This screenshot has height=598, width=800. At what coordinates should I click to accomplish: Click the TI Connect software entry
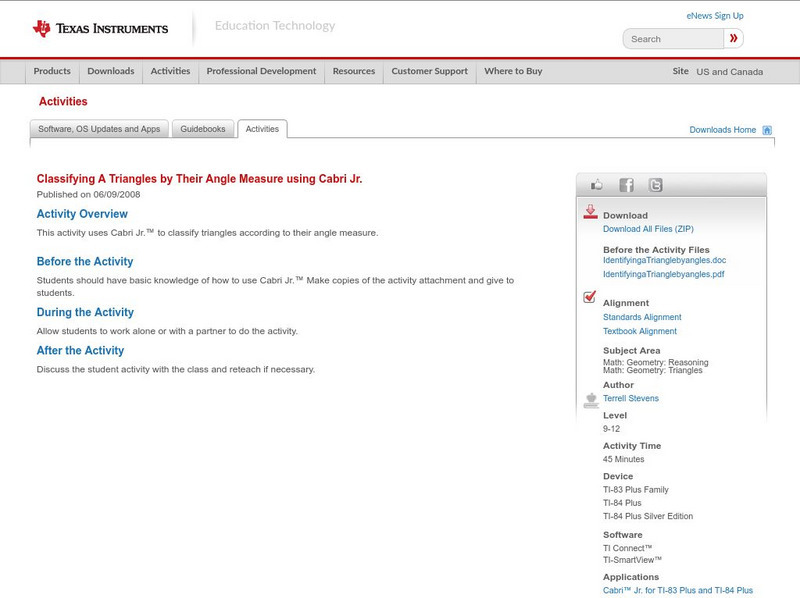628,548
